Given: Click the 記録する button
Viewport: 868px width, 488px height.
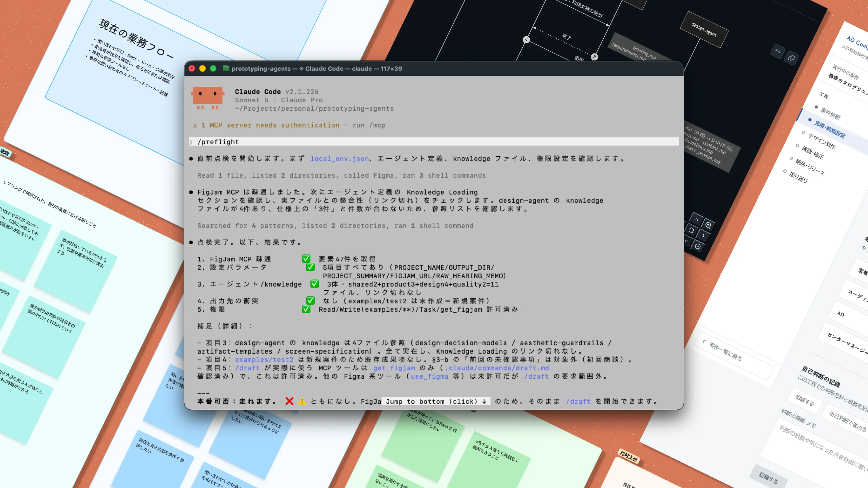Looking at the screenshot, I should click(769, 478).
